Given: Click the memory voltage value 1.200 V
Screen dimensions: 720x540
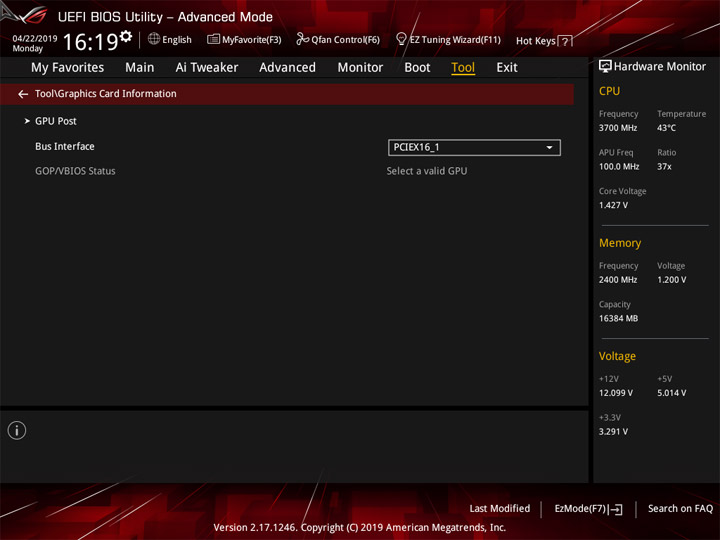Looking at the screenshot, I should pyautogui.click(x=671, y=279).
